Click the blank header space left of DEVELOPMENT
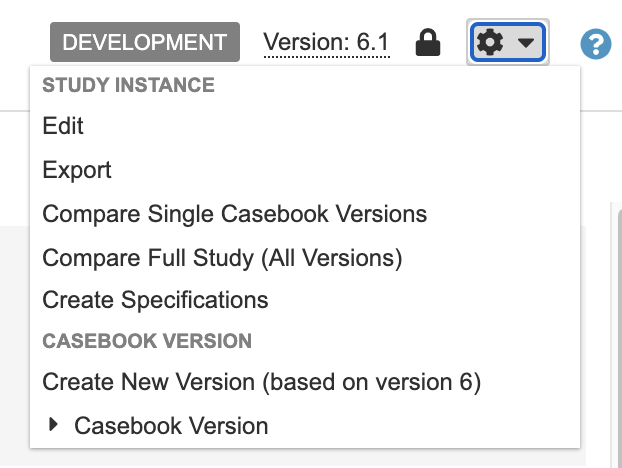 click(x=24, y=43)
